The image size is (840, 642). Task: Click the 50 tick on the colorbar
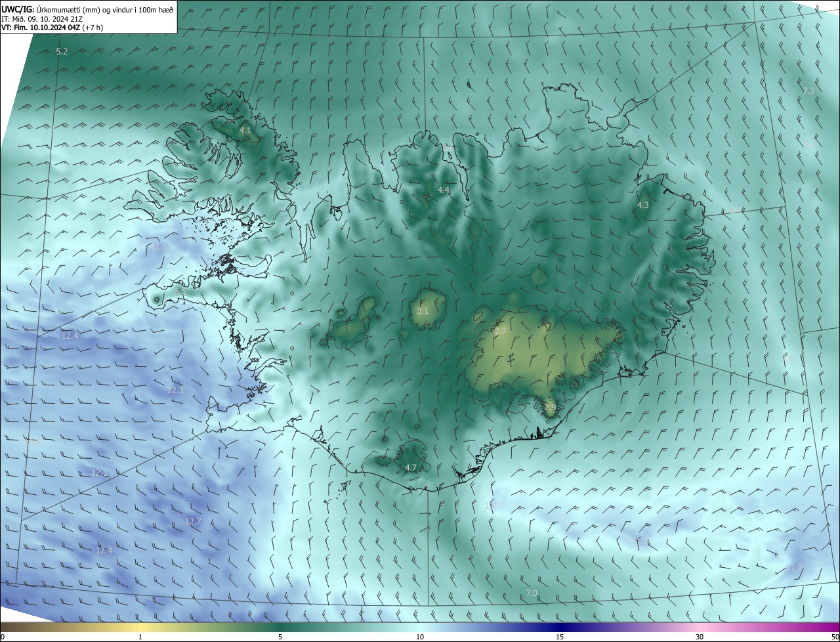pyautogui.click(x=835, y=637)
